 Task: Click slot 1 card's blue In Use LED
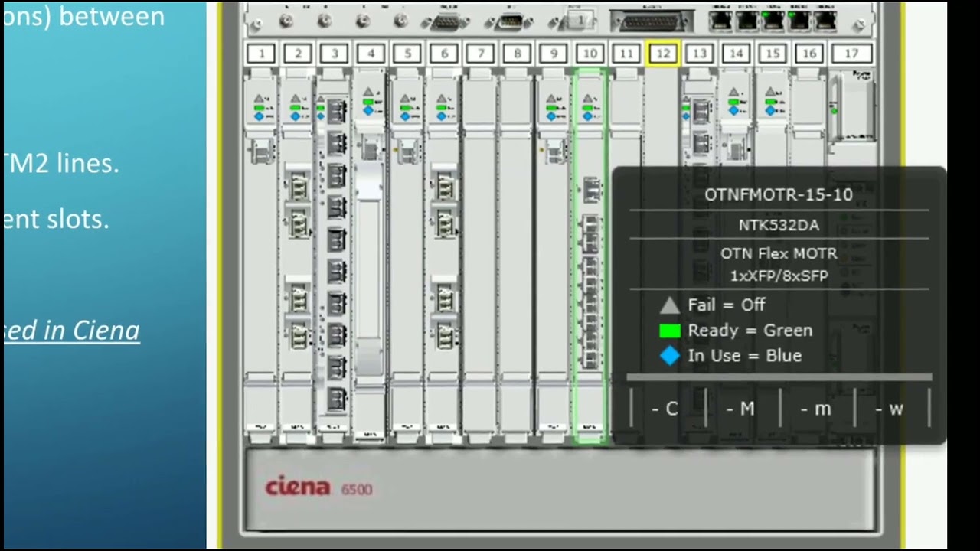click(259, 116)
